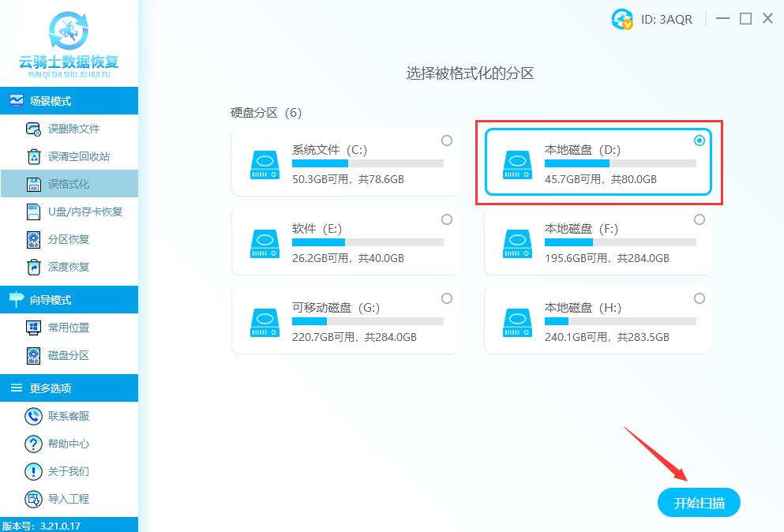Screen dimensions: 784x532
Task: Maximize the application window
Action: 745,19
